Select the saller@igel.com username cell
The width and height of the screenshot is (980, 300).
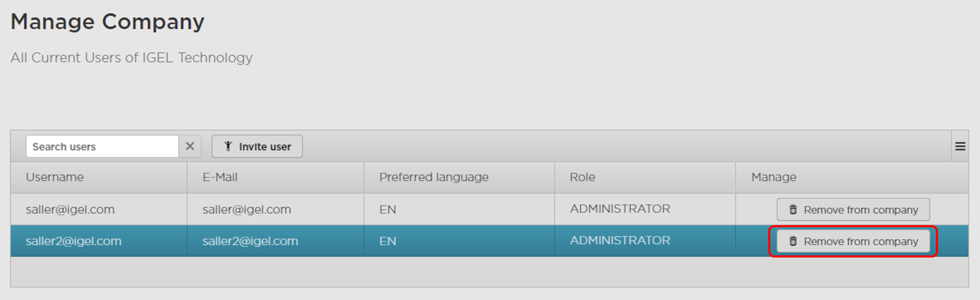tap(70, 210)
